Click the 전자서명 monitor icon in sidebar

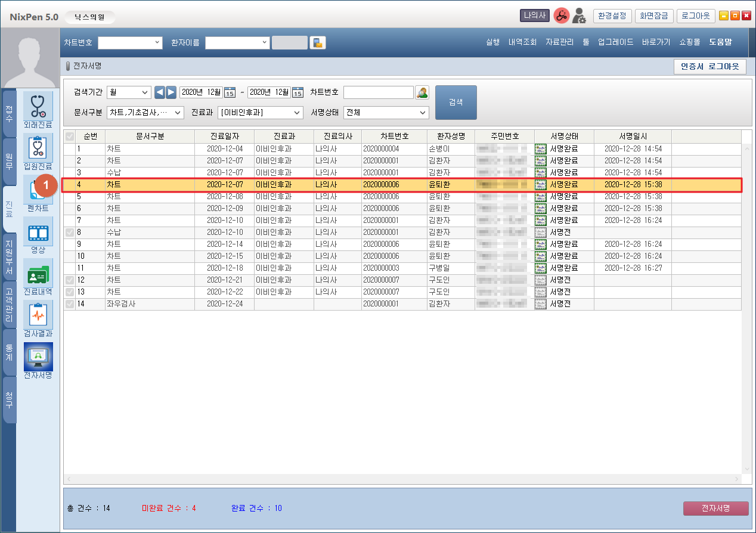click(38, 357)
